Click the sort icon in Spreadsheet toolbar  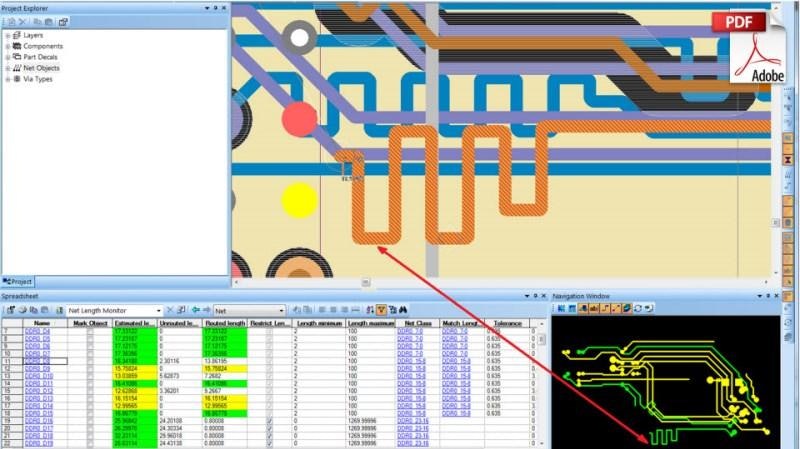[x=370, y=310]
